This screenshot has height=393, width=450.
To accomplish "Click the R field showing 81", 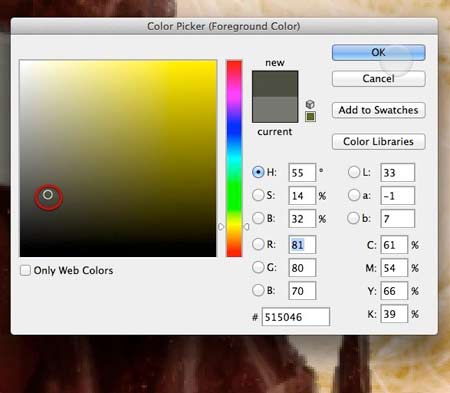I will click(302, 245).
